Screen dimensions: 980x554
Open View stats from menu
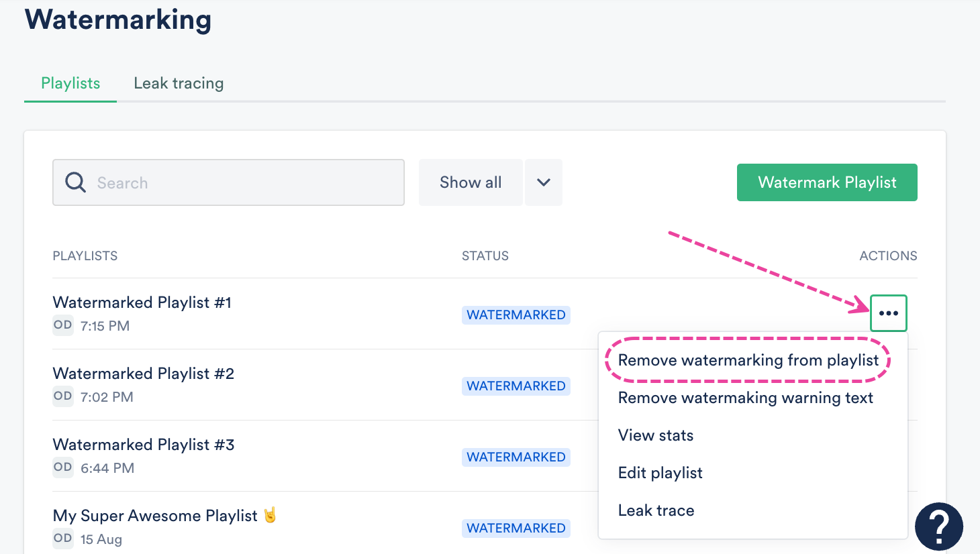pyautogui.click(x=655, y=435)
